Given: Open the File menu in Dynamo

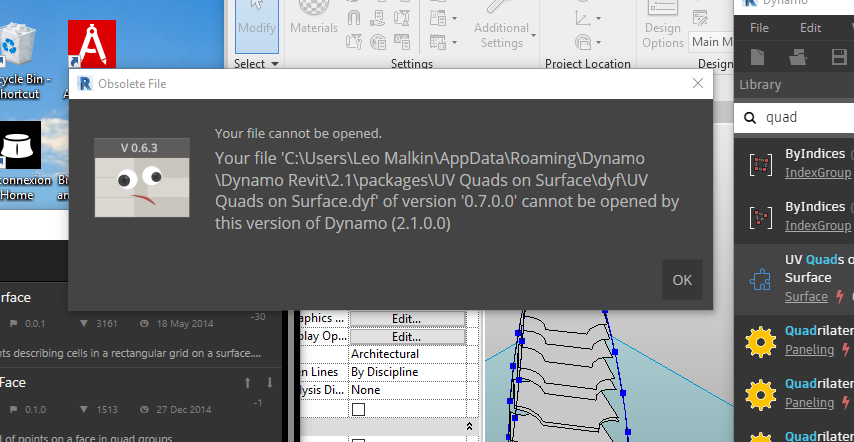Looking at the screenshot, I should click(x=759, y=28).
